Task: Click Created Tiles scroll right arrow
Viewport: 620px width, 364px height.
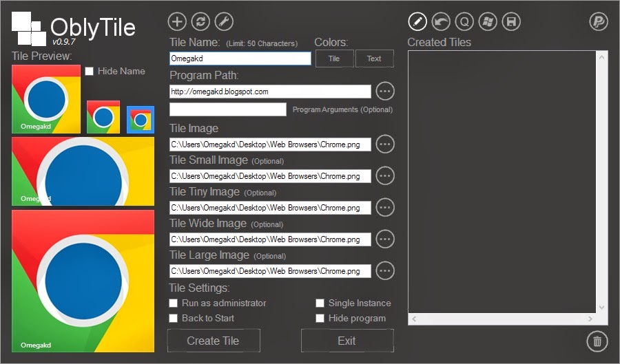Action: tap(590, 319)
